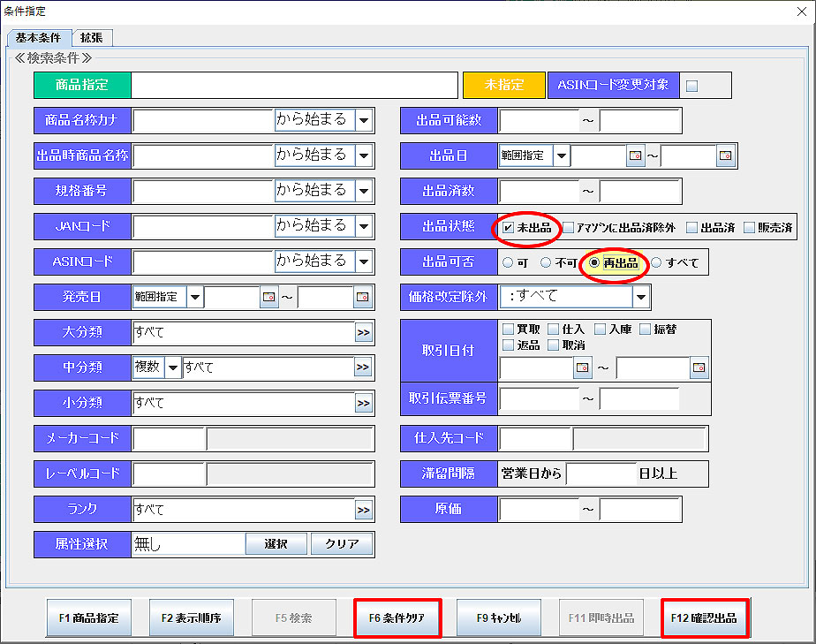Screen dimensions: 816x644
Task: Open the 価格改定除外 dropdown
Action: tap(641, 297)
